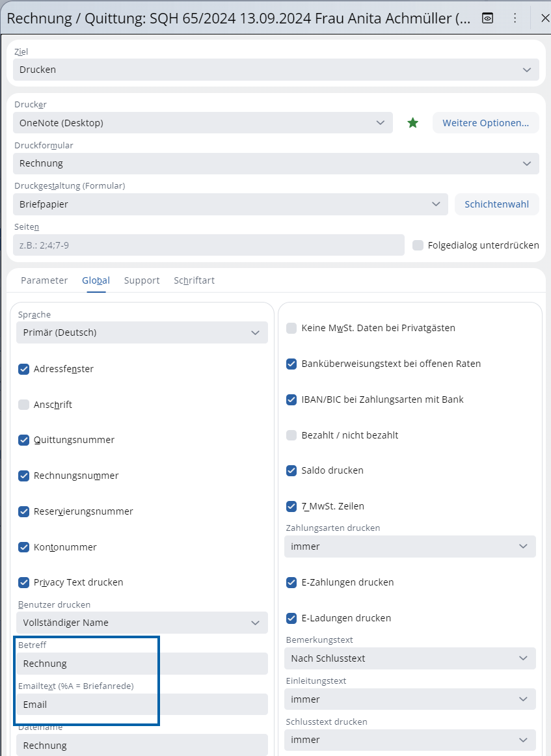Check Keine MwSt. Daten bei Privatgästen
Image resolution: width=551 pixels, height=756 pixels.
pos(291,328)
